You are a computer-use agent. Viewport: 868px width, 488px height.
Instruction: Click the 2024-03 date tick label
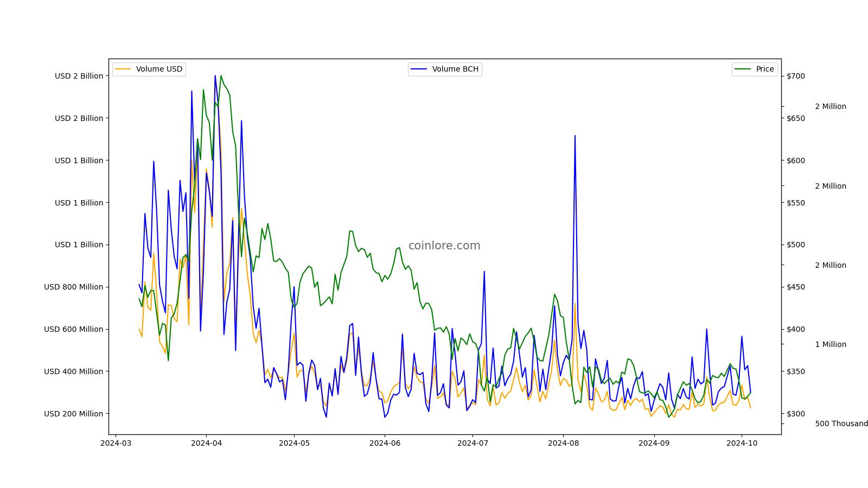point(116,442)
